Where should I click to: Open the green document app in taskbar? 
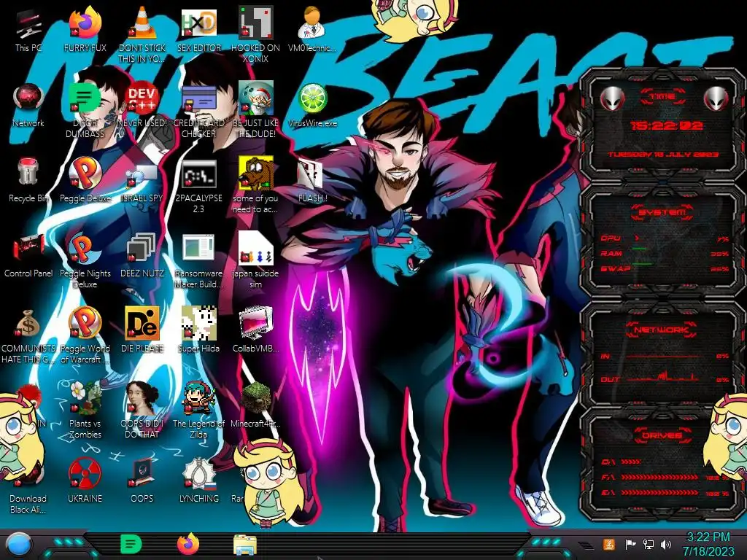[x=131, y=544]
